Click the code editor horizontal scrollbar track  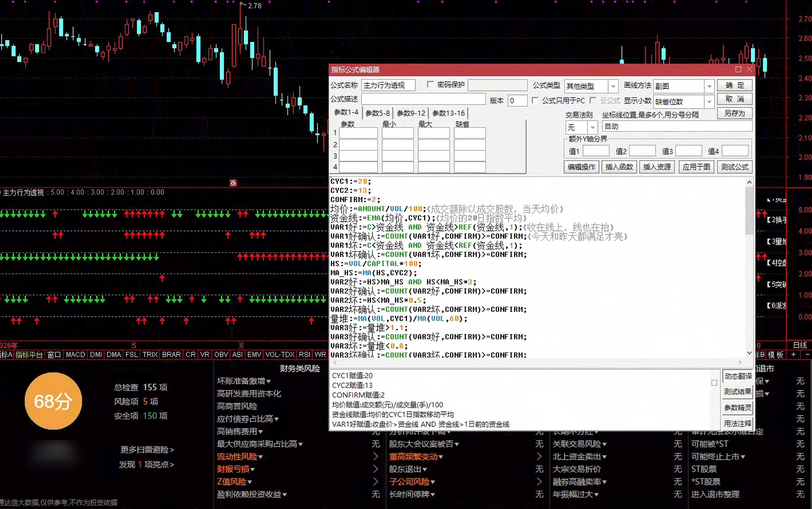click(x=537, y=362)
